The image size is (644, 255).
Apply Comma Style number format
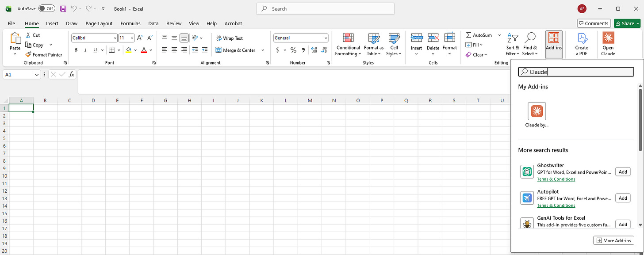pyautogui.click(x=303, y=50)
